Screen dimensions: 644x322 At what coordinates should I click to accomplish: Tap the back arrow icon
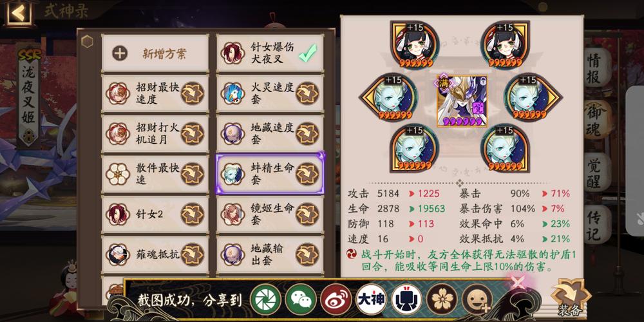(x=19, y=13)
